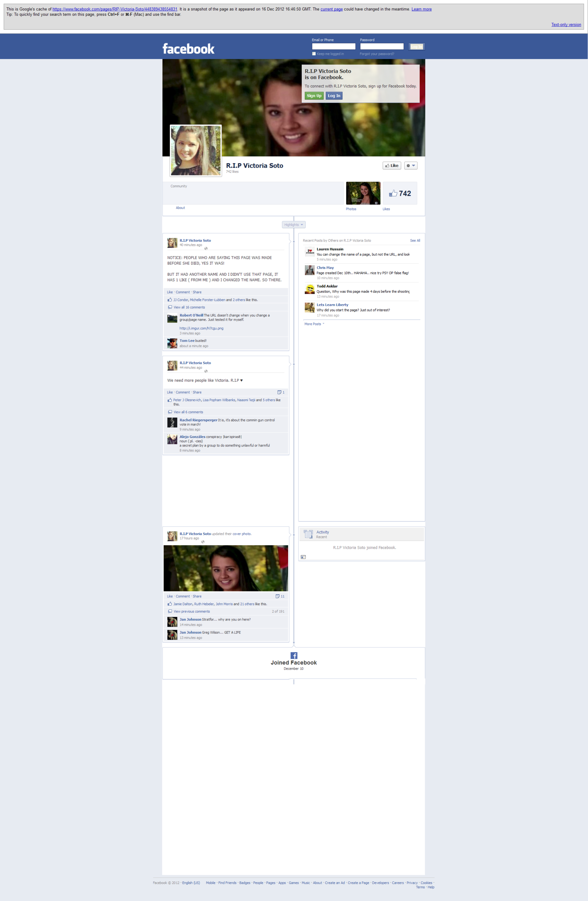Click the header Log In button
Screen dimensions: 588x901
click(416, 47)
